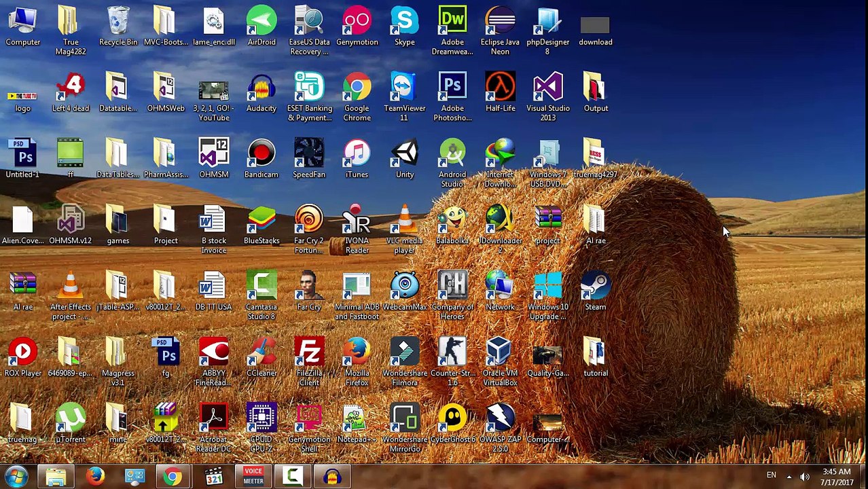Open the SpeedFan shortcut
Screen dimensions: 868x489
click(309, 159)
